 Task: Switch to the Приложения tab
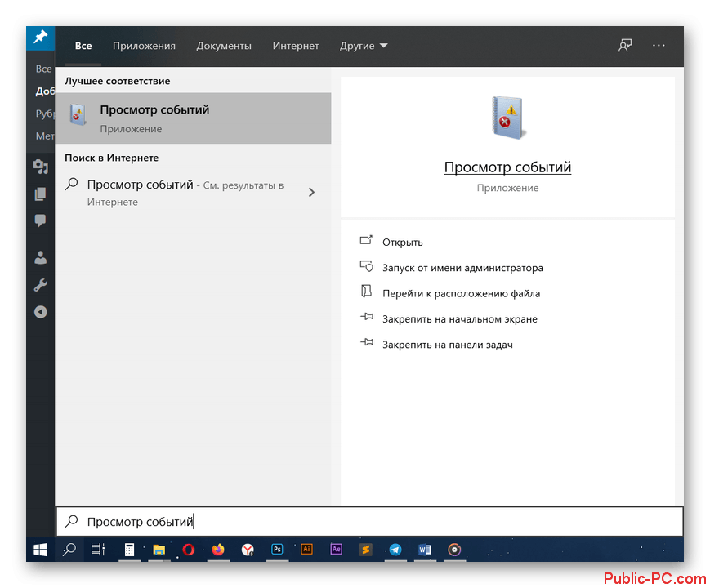(144, 46)
